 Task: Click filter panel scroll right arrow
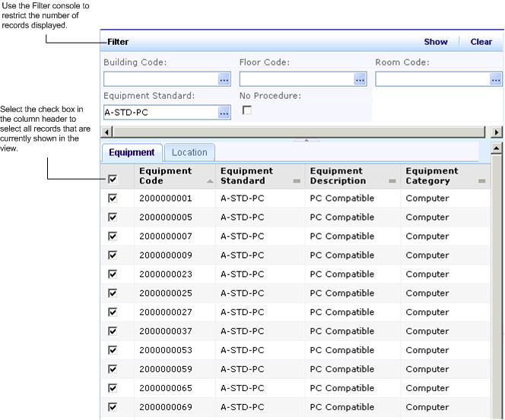pyautogui.click(x=497, y=132)
